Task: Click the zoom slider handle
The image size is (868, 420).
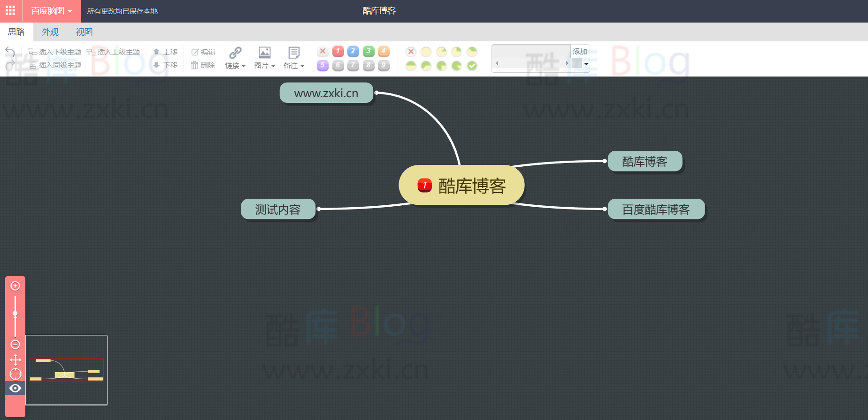Action: (x=15, y=313)
